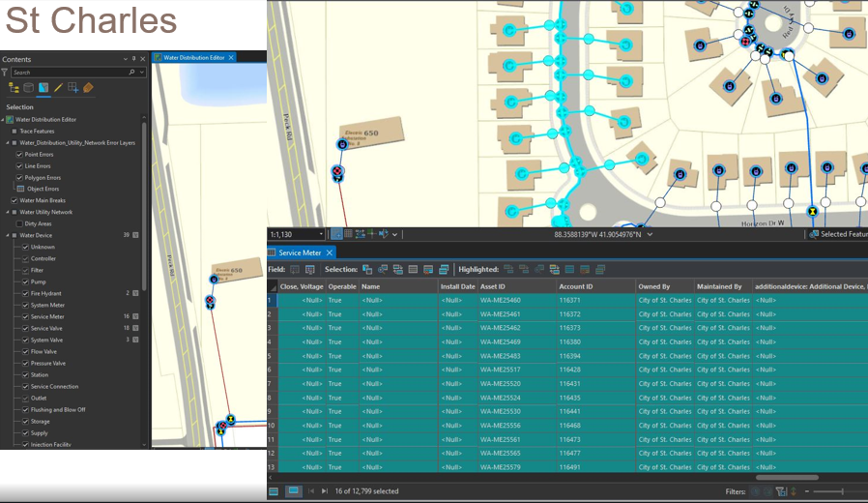Click Copy Selection icon
Screen dimensions: 868x503
[444, 269]
